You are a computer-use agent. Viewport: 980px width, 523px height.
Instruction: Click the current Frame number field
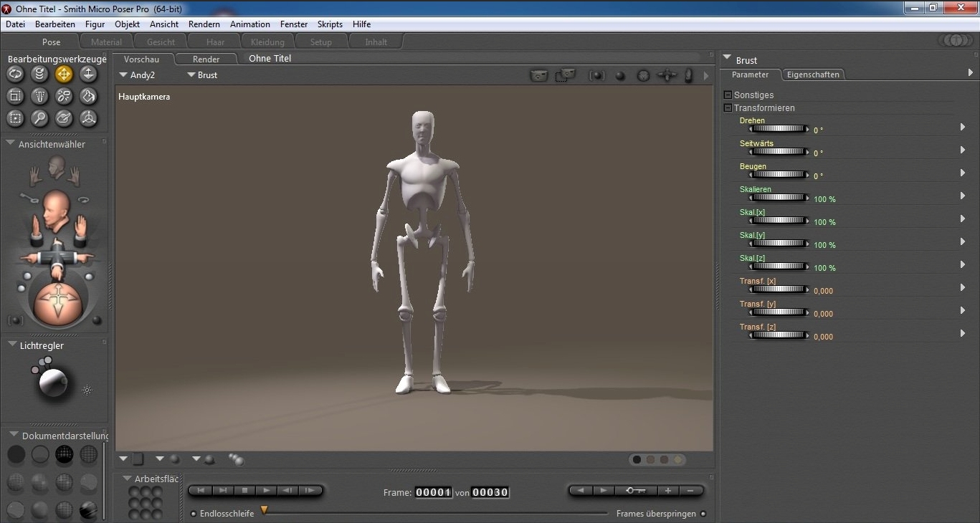pos(434,492)
